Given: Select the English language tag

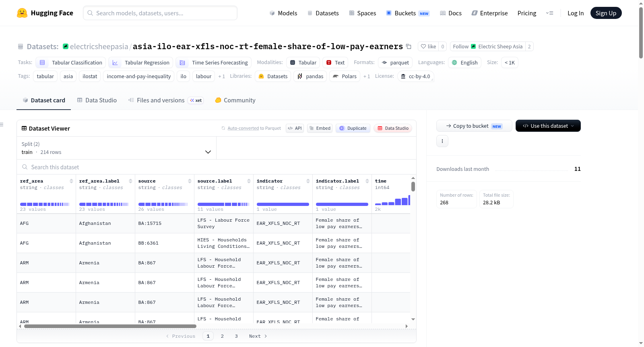Looking at the screenshot, I should point(464,62).
